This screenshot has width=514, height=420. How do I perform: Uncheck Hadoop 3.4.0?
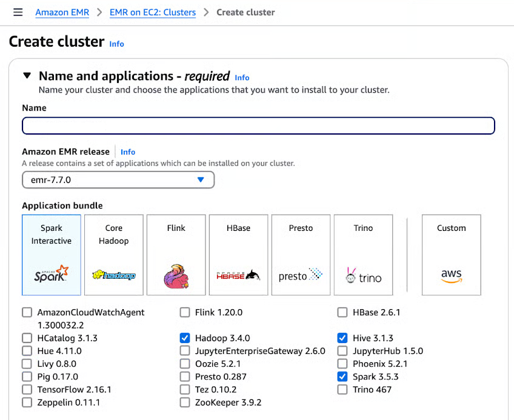tap(185, 338)
